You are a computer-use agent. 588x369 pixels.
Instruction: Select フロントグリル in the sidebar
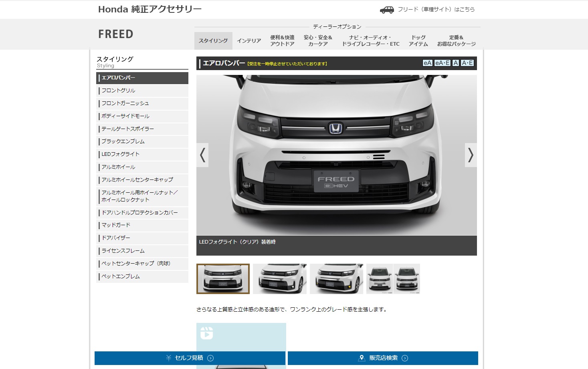point(142,91)
